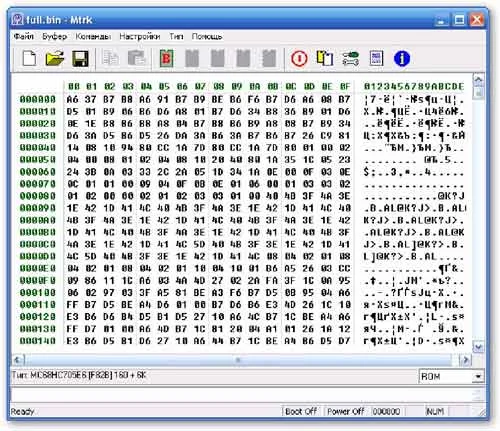Open the Файл menu

click(23, 36)
